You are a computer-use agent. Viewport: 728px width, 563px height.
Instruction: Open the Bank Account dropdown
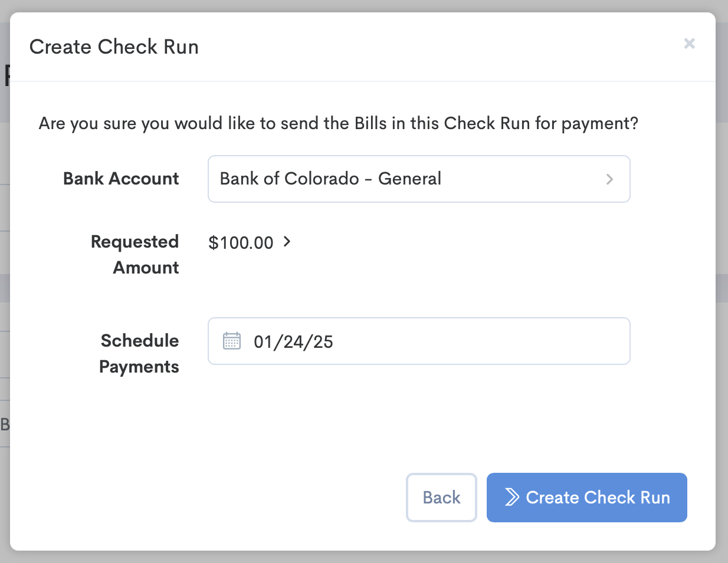pos(419,179)
